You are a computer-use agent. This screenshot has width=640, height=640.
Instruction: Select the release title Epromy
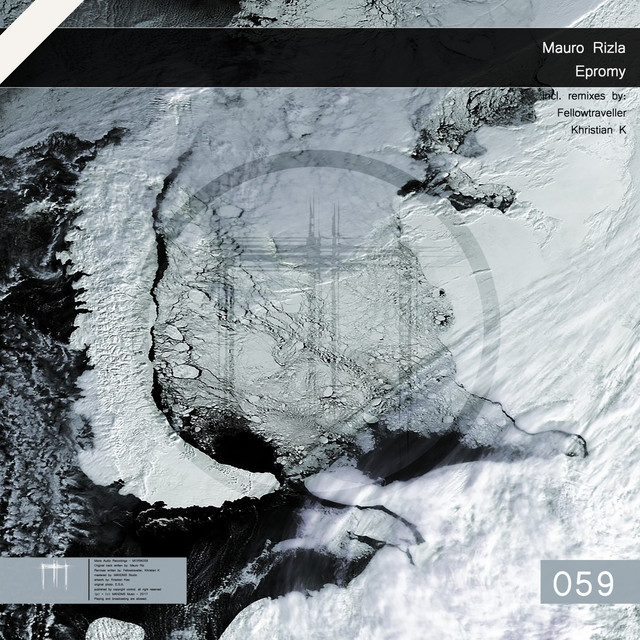coord(600,72)
